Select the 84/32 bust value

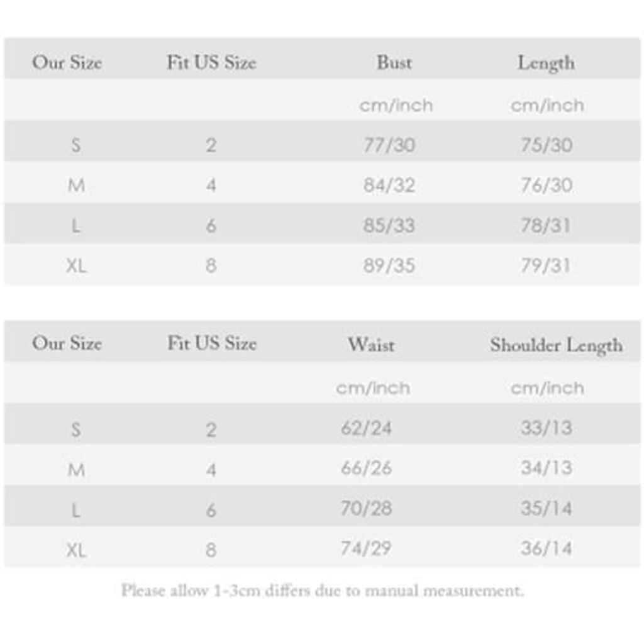point(389,186)
